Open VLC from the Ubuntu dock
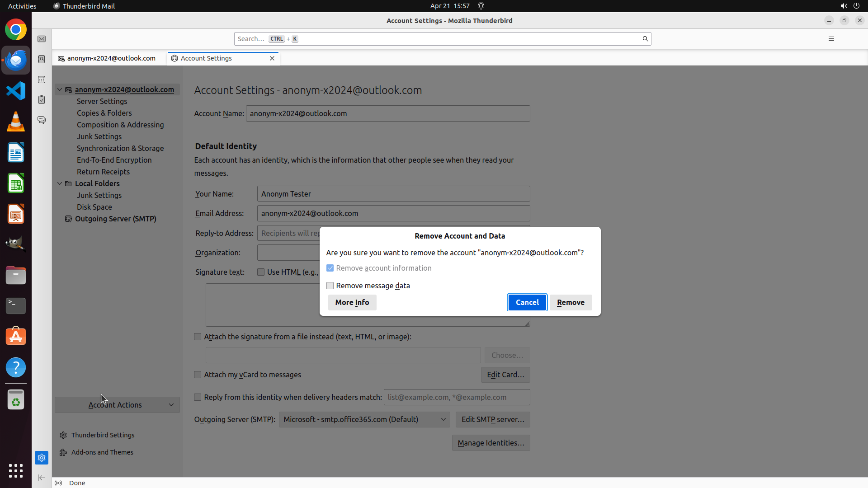This screenshot has height=488, width=868. (16, 122)
